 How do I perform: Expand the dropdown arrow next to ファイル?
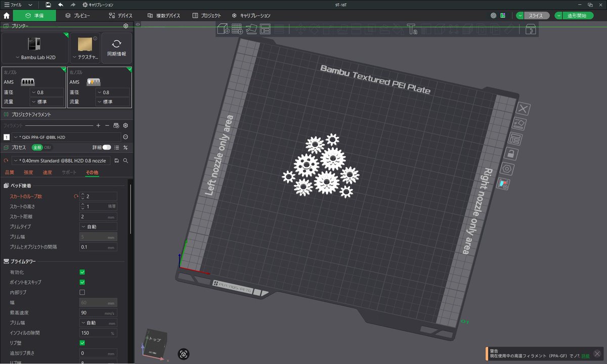30,5
